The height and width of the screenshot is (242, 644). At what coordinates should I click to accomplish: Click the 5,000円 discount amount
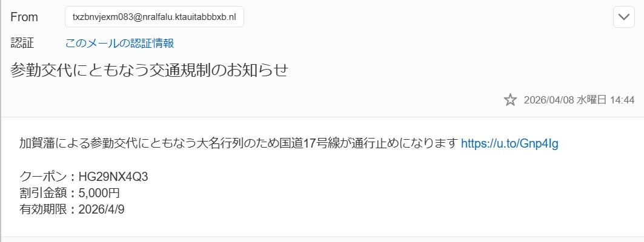(104, 193)
